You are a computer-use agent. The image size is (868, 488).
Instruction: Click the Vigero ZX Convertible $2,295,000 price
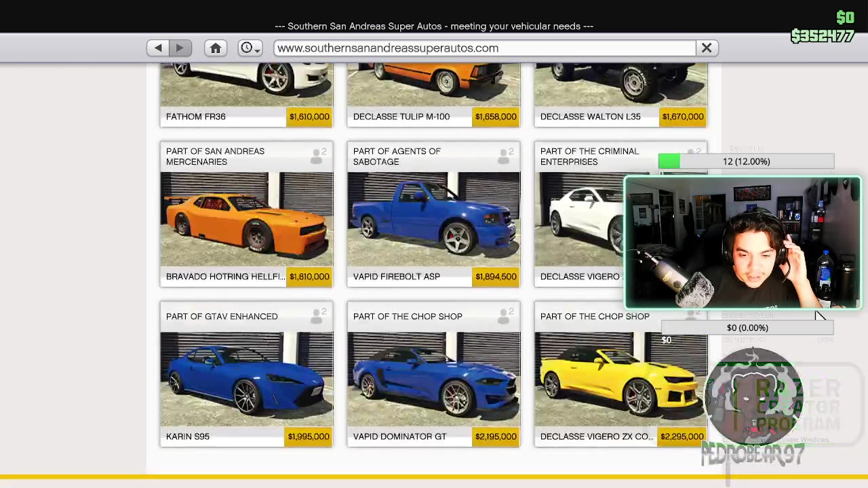point(682,436)
